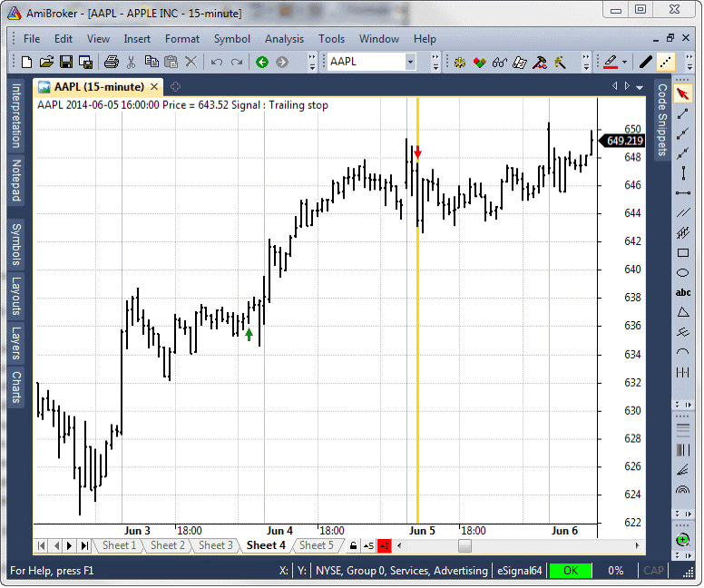
Task: Select the trend line drawing tool
Action: (x=682, y=113)
